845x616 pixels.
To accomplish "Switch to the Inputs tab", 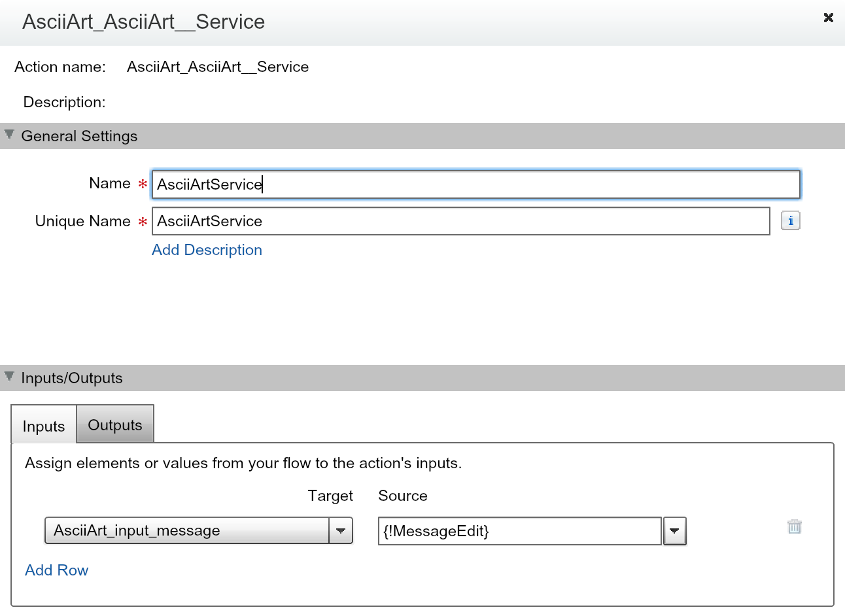I will (44, 426).
